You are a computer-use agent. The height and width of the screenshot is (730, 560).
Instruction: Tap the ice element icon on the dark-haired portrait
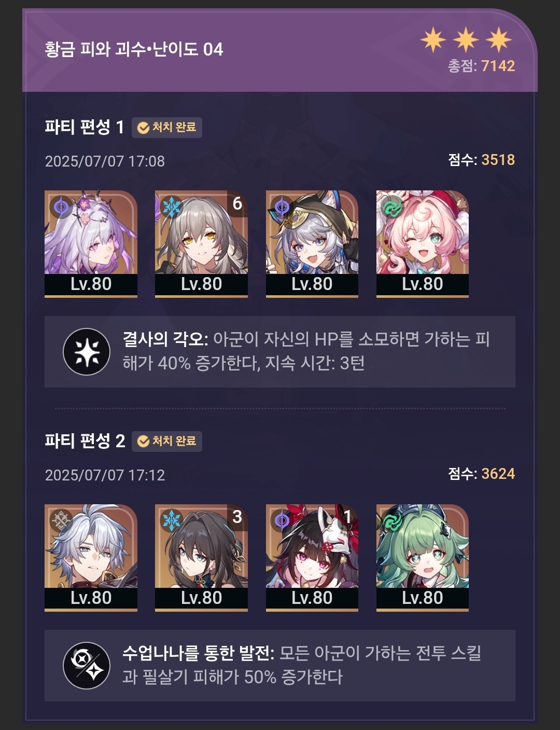click(x=172, y=520)
